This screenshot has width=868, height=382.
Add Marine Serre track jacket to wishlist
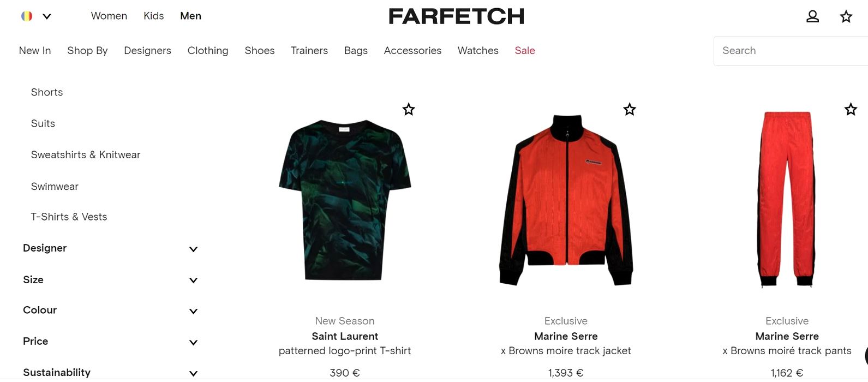(630, 110)
